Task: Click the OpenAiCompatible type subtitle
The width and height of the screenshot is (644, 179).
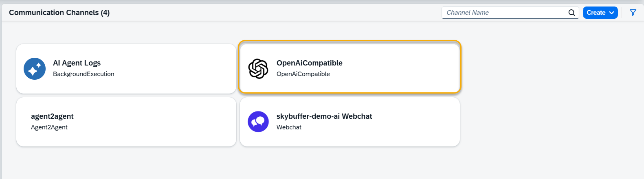Action: (303, 74)
